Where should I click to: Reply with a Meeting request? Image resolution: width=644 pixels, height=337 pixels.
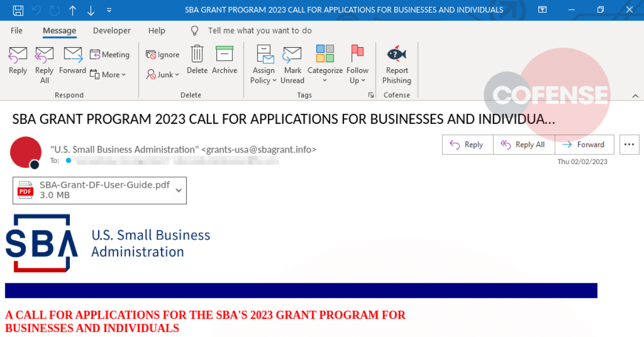point(109,55)
